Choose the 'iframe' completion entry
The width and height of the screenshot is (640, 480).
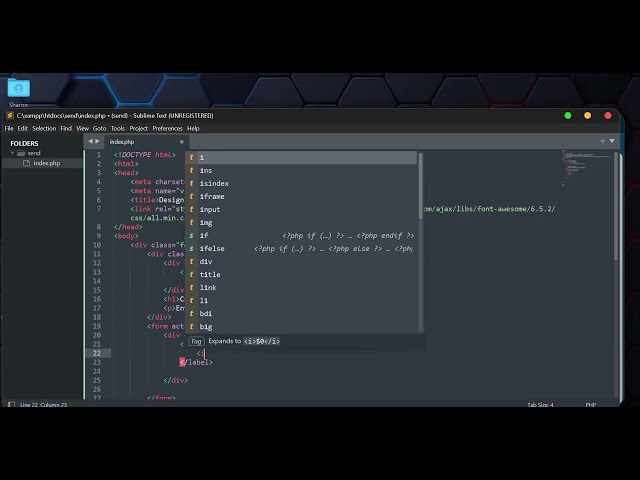click(x=301, y=197)
